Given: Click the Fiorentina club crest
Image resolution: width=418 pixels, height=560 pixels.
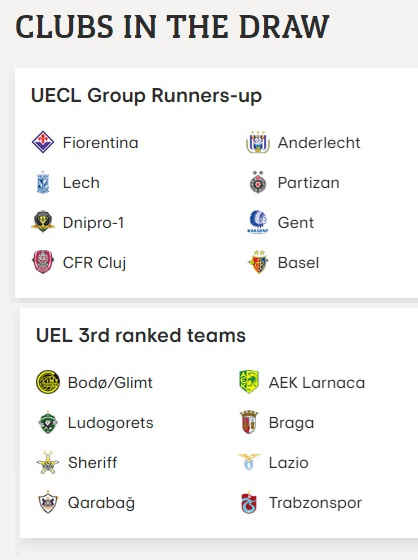Looking at the screenshot, I should pyautogui.click(x=43, y=142).
